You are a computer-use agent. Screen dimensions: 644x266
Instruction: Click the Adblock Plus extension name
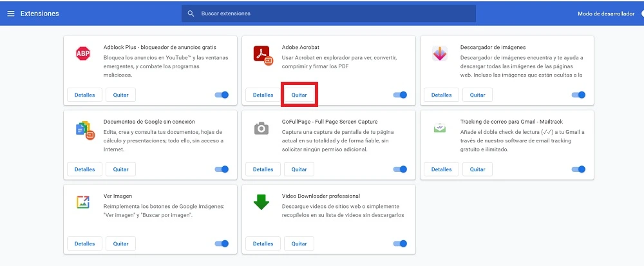point(160,47)
